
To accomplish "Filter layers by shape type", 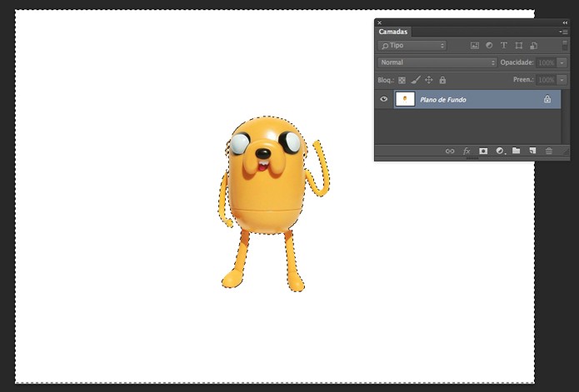I will [519, 45].
